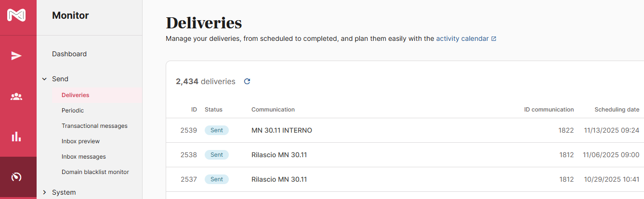Expand the System section chevron

coord(44,192)
